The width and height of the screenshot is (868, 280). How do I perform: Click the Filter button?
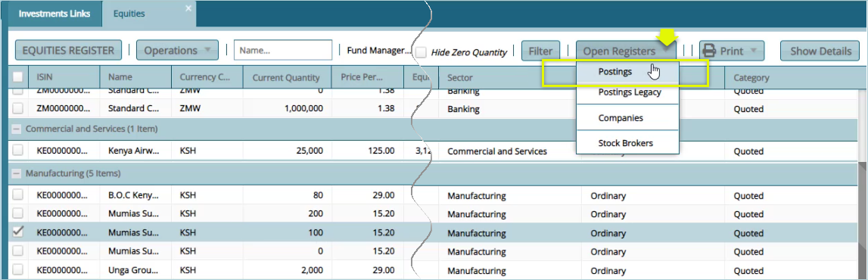click(x=541, y=51)
